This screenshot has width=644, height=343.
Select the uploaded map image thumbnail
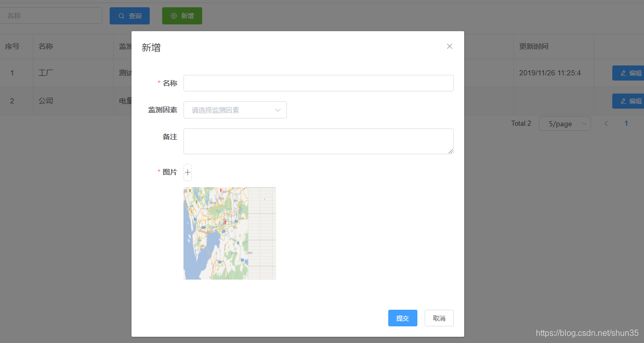pos(230,233)
